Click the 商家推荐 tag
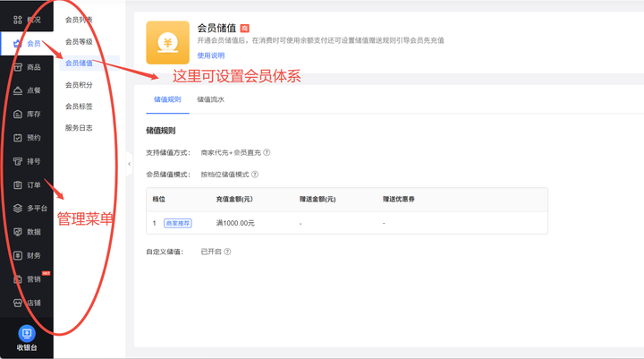 [178, 223]
